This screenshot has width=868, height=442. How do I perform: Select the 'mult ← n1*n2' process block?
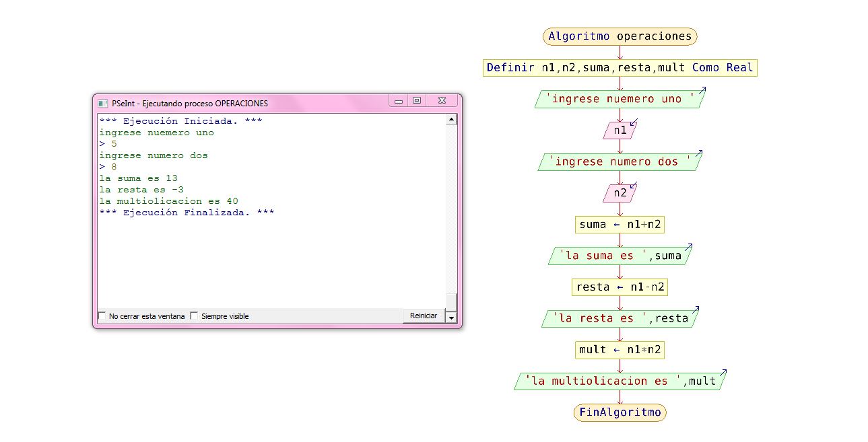click(619, 350)
